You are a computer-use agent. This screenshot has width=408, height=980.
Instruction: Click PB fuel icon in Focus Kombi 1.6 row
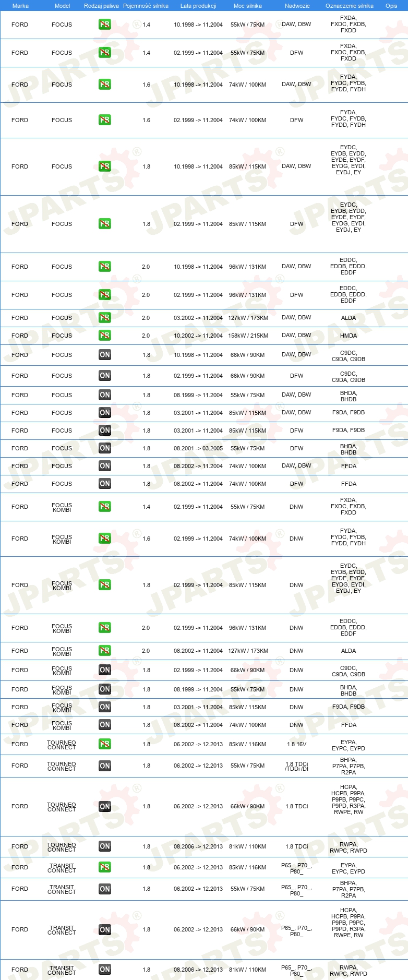click(x=105, y=539)
